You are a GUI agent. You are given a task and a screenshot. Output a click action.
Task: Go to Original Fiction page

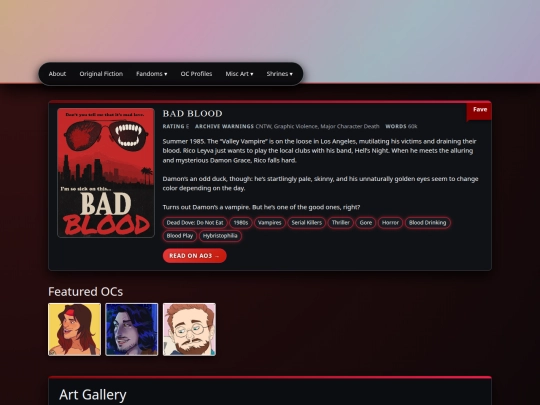tap(101, 74)
